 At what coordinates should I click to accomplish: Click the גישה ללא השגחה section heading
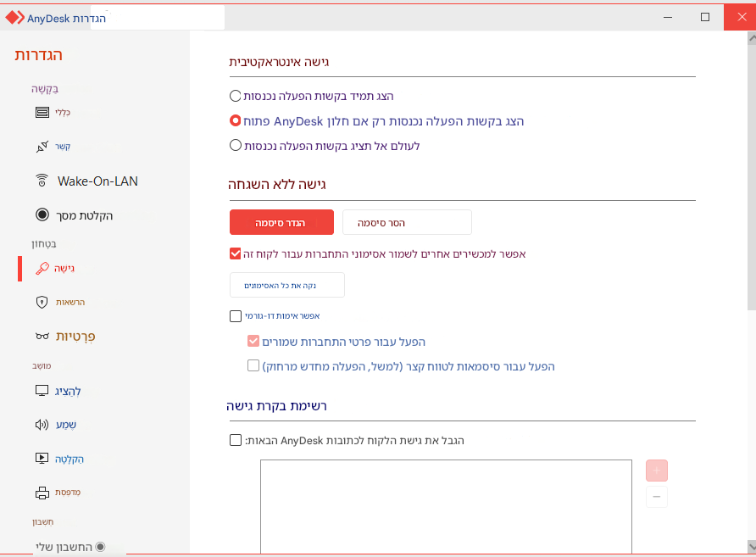277,185
